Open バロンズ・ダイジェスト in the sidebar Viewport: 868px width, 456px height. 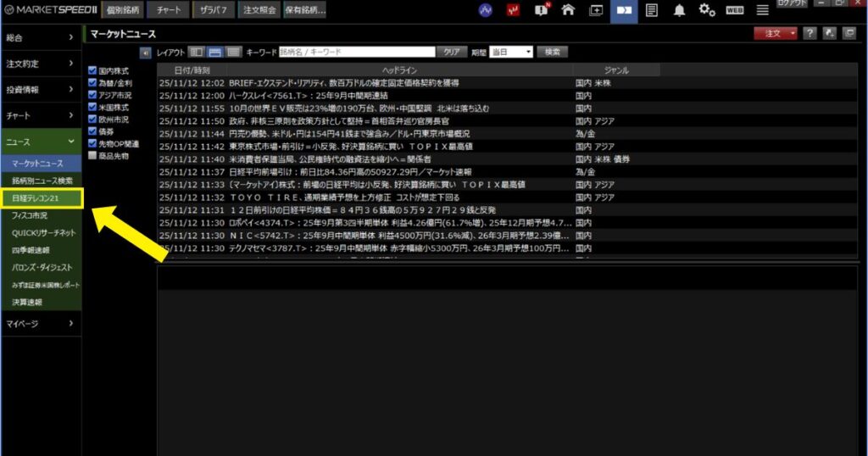tap(41, 267)
